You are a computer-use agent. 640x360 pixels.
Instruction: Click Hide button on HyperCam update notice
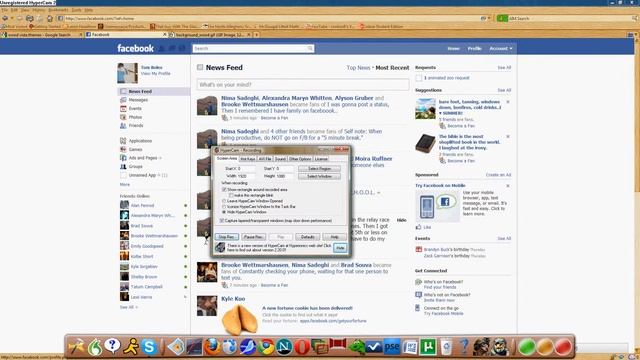coord(340,248)
